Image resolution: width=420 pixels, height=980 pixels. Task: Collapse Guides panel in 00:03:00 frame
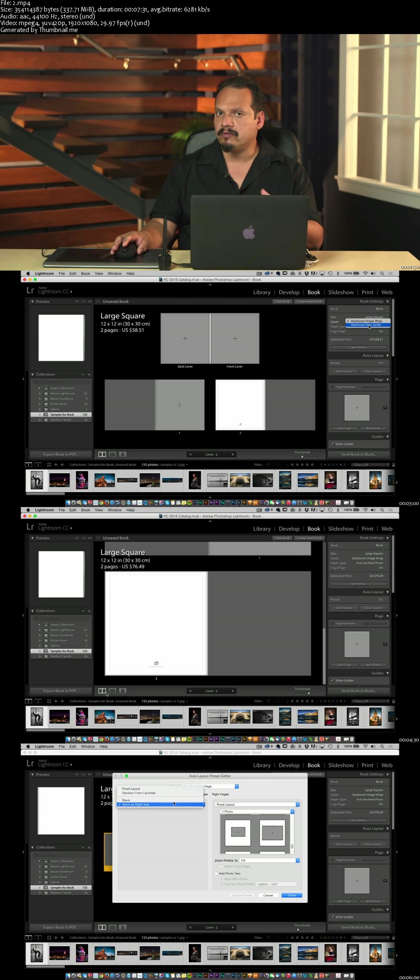tap(388, 436)
